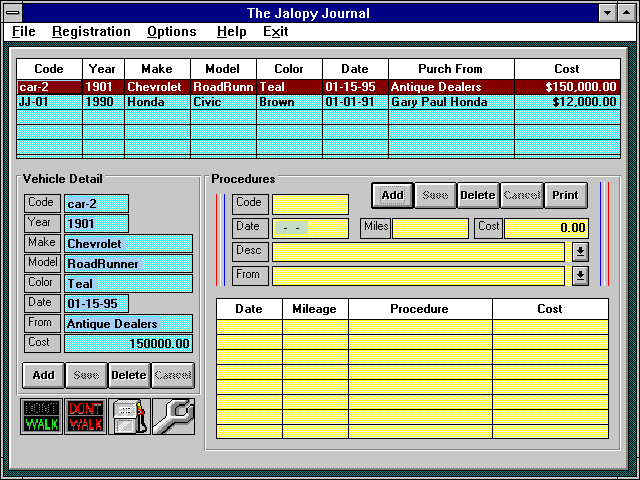The image size is (640, 480).
Task: Click the Cost column header in vehicle table
Action: [x=566, y=69]
